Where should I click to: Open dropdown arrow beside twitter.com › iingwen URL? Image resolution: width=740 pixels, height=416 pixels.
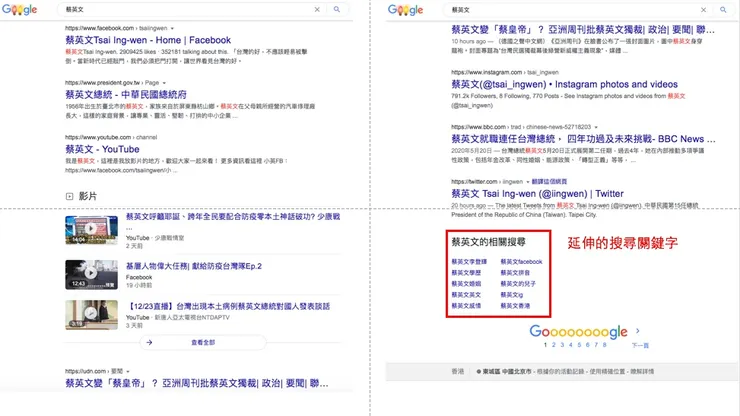point(528,182)
